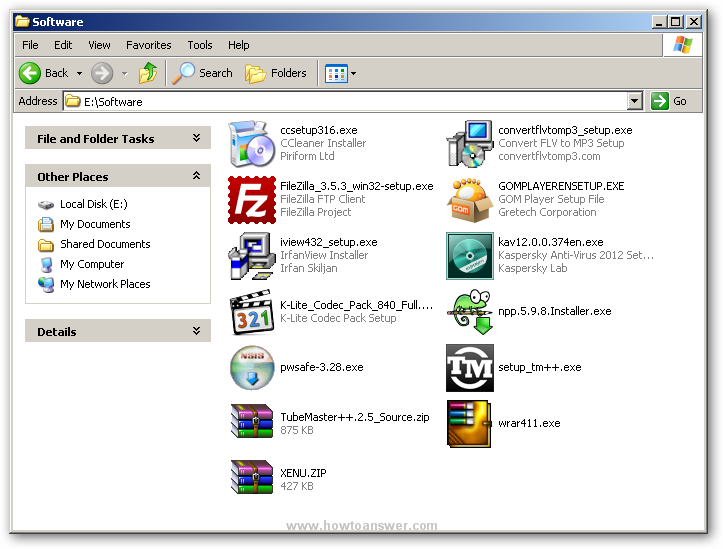Select the wrar411.exe WinRAR icon
This screenshot has height=549, width=723.
(x=469, y=424)
